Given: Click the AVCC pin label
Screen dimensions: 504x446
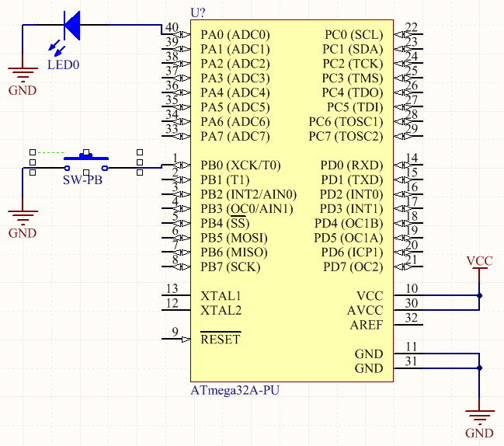Looking at the screenshot, I should [x=365, y=310].
